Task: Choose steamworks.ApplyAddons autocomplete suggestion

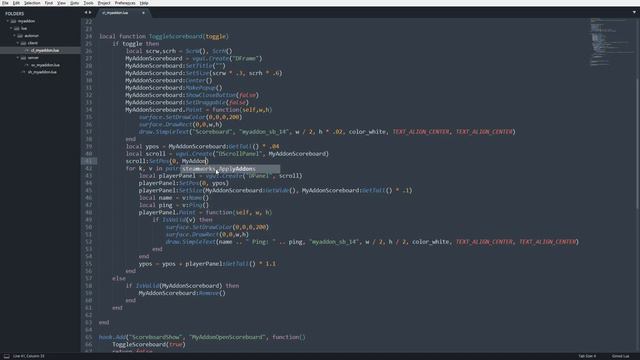Action: (231, 169)
